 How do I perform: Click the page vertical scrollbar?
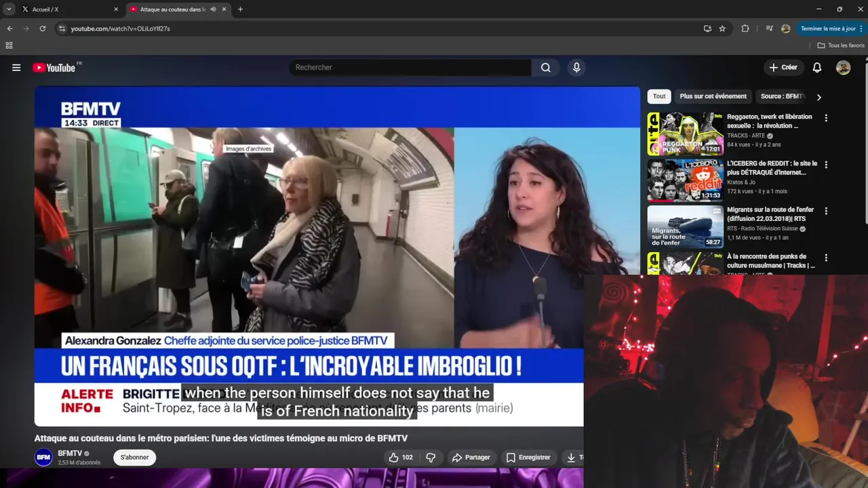click(865, 142)
